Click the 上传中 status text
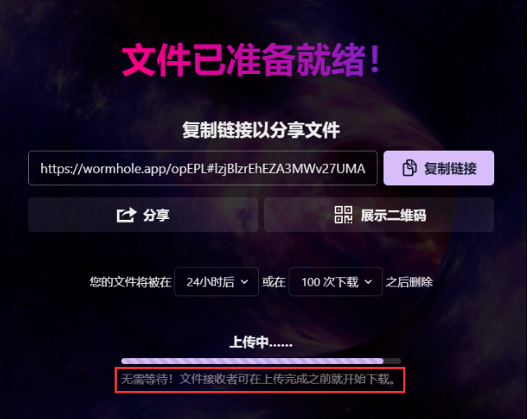This screenshot has width=532, height=419. click(261, 342)
